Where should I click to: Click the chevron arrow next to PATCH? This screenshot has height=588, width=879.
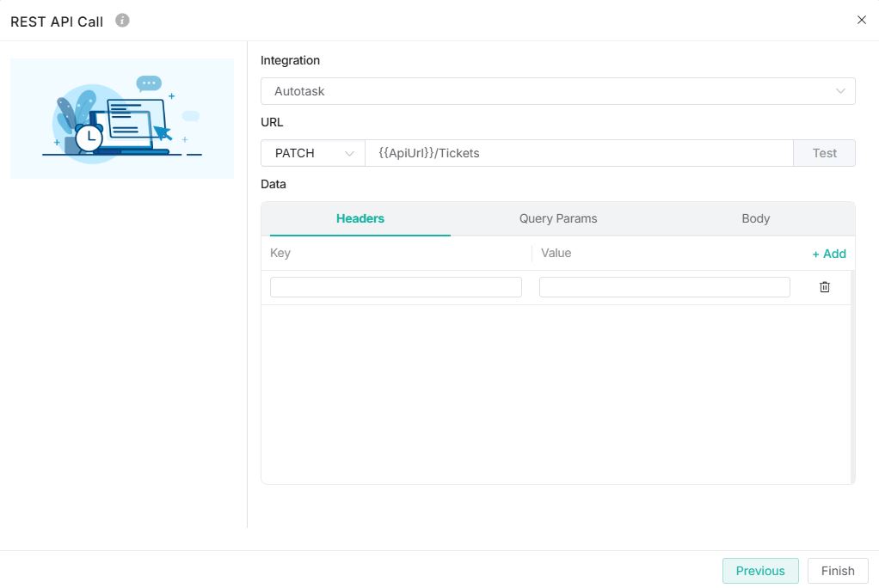[x=349, y=153]
